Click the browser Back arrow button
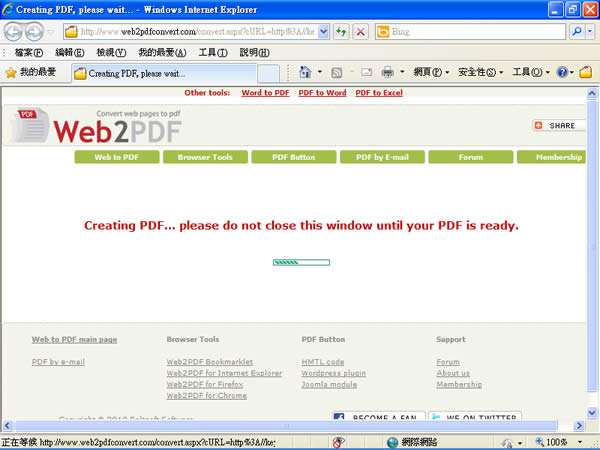This screenshot has width=600, height=450. coord(13,32)
